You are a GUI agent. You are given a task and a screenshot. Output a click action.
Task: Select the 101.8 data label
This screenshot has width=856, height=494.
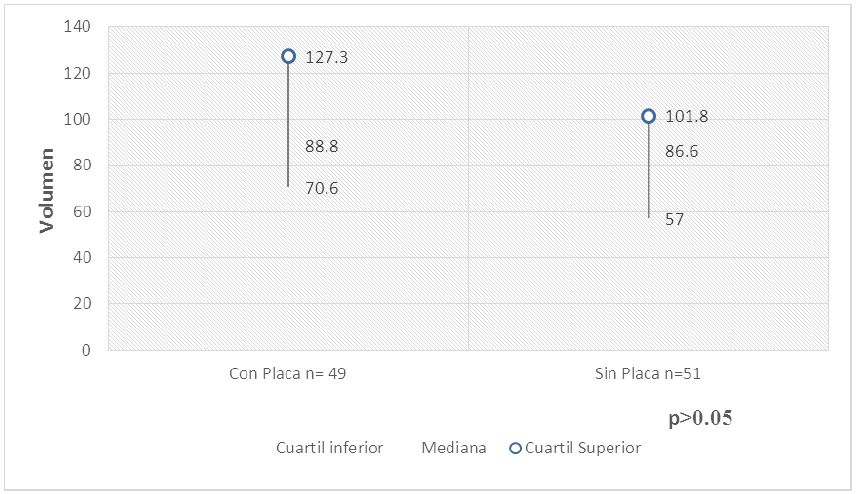686,117
